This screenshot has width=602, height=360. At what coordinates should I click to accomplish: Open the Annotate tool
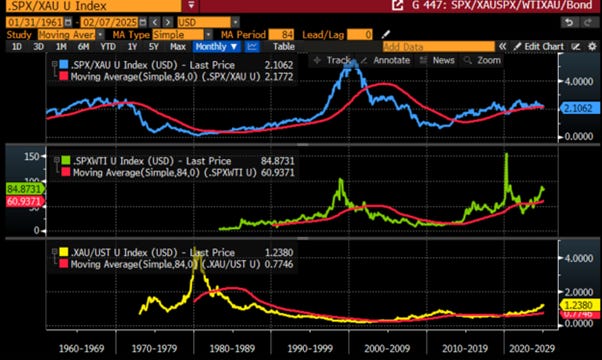(386, 60)
